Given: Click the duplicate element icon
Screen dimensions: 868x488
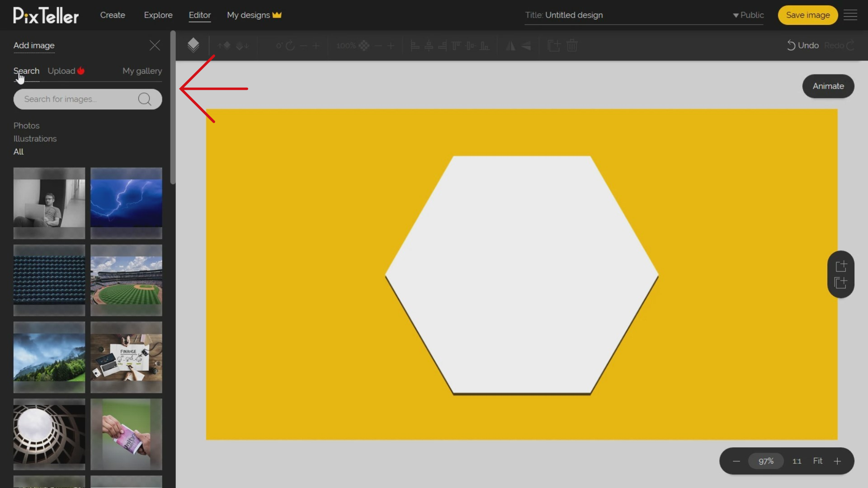Looking at the screenshot, I should (x=553, y=45).
